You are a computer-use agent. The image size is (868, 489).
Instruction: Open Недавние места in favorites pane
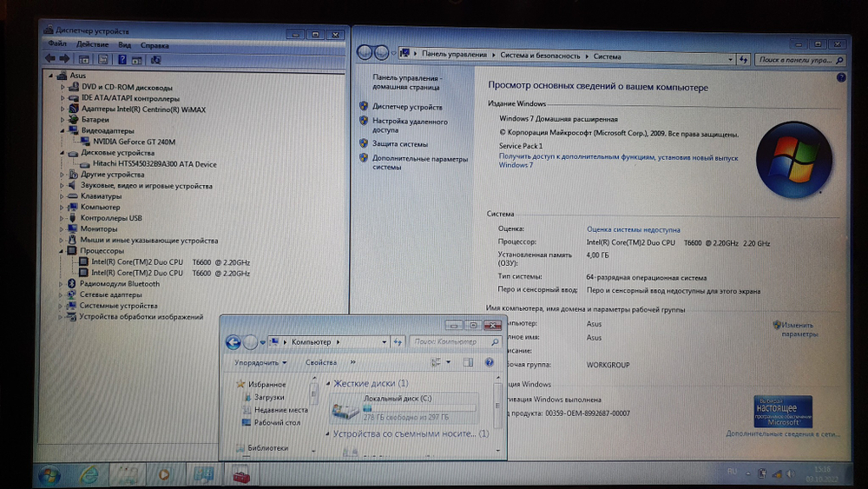pos(280,410)
